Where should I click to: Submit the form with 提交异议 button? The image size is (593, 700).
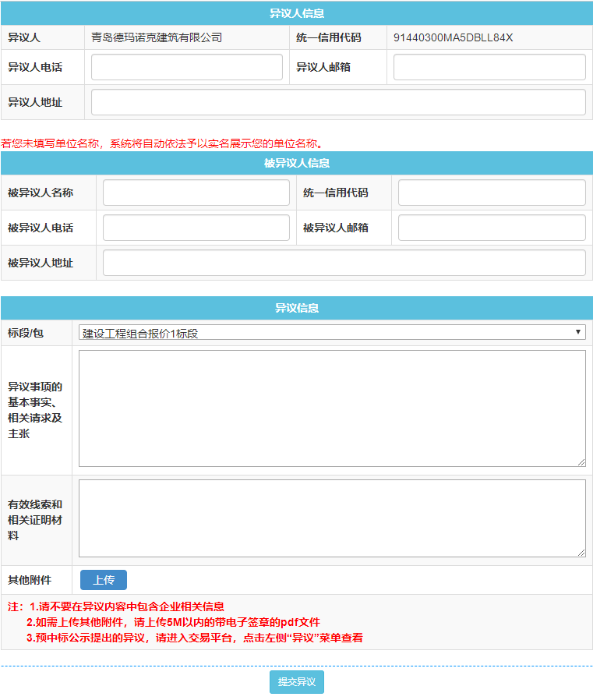tap(296, 682)
